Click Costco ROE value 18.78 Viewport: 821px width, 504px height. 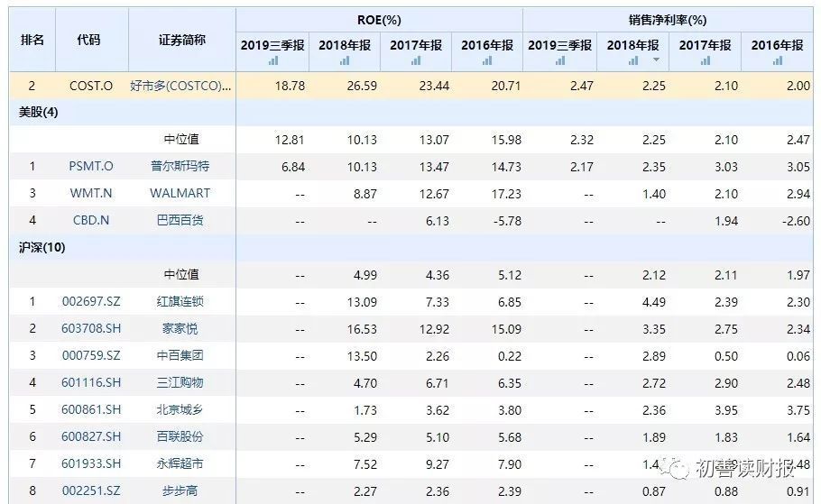(291, 86)
